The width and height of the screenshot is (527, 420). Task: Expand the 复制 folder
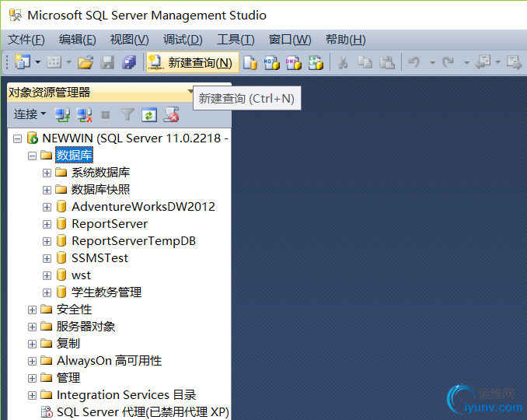(33, 345)
